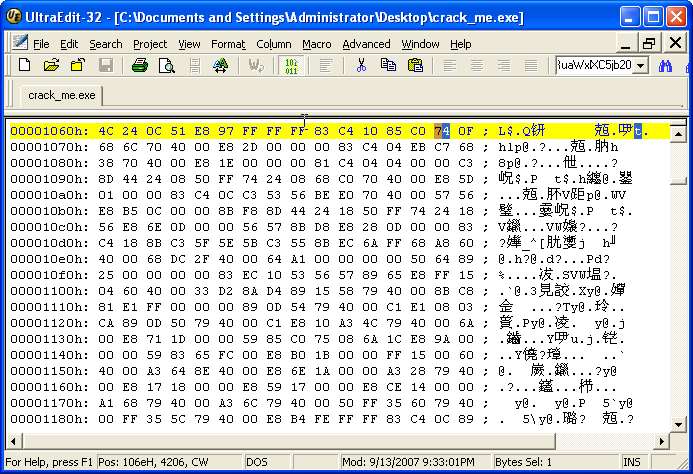Click offset 00001090h row address
Viewport: 693px width, 474px height.
pyautogui.click(x=49, y=179)
